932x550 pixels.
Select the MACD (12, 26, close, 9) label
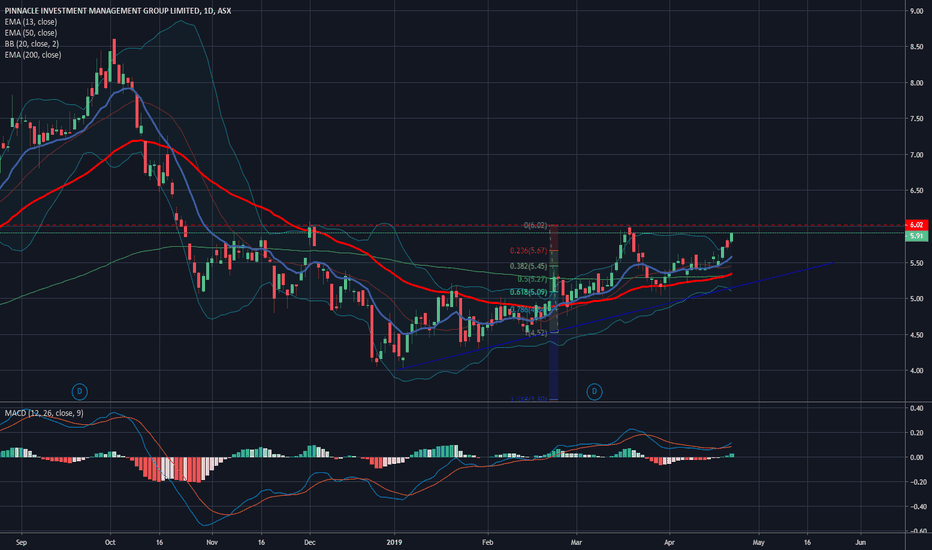44,413
